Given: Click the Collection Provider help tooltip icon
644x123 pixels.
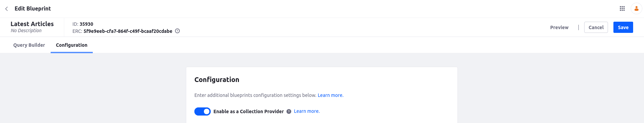Looking at the screenshot, I should click(x=289, y=111).
